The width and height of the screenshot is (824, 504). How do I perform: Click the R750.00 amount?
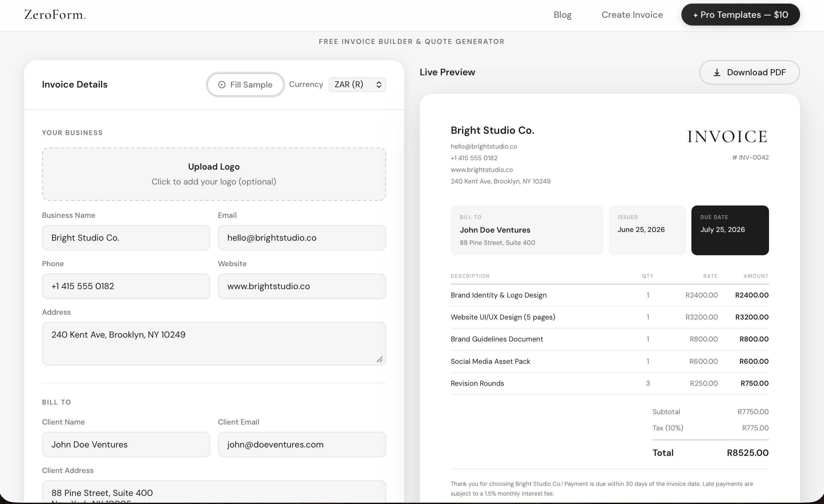(x=754, y=383)
